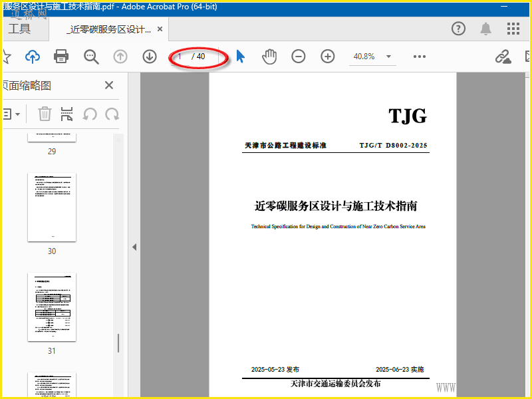Click the large TJG logo text
The width and height of the screenshot is (532, 399).
(x=408, y=116)
